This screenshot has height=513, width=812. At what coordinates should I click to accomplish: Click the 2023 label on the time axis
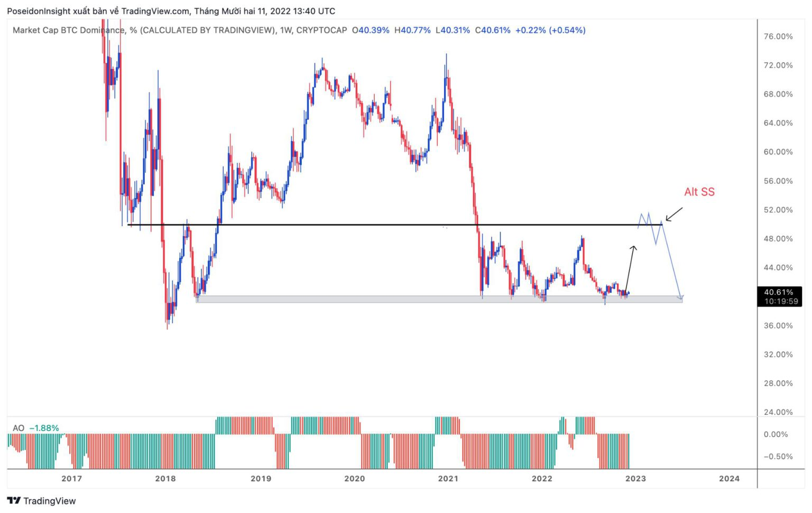tap(635, 479)
